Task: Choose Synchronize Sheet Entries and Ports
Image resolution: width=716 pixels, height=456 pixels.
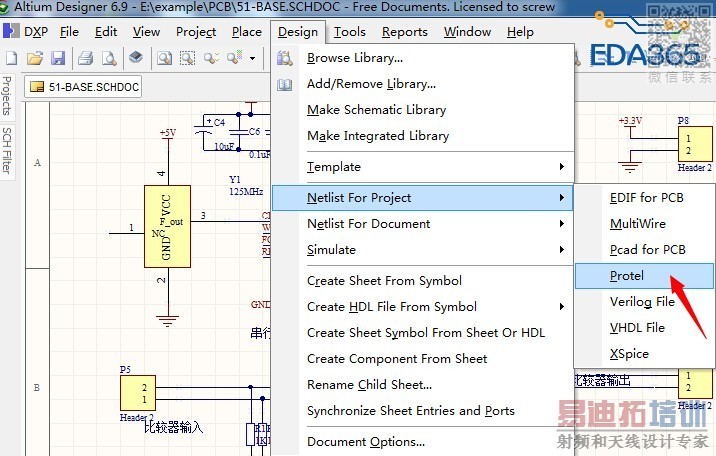Action: click(x=422, y=411)
